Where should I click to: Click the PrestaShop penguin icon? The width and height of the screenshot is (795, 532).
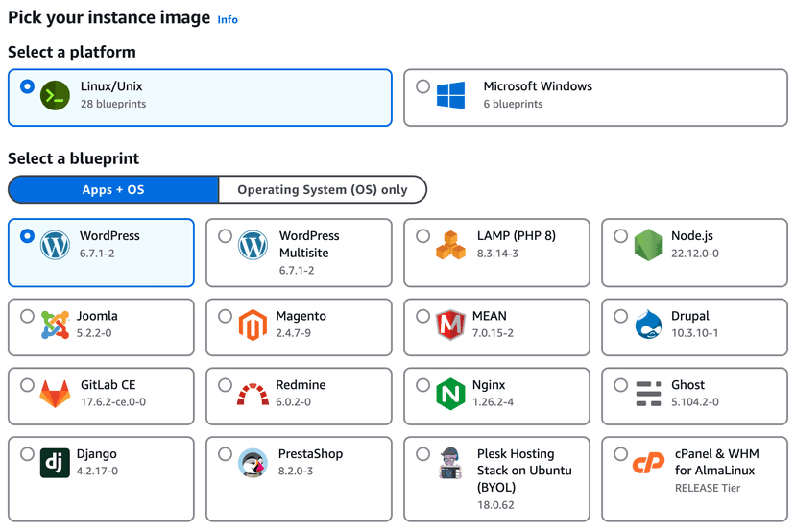[253, 463]
